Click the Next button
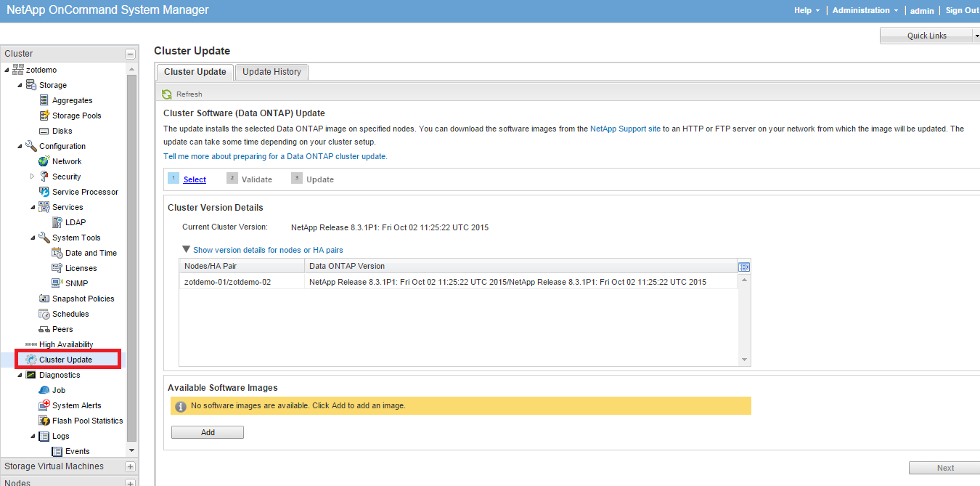Viewport: 980px width, 486px height. (945, 468)
